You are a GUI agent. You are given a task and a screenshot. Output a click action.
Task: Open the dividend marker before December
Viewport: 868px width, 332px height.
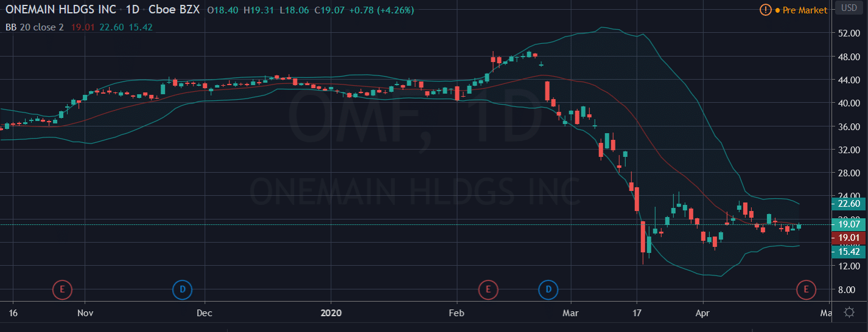pyautogui.click(x=182, y=290)
